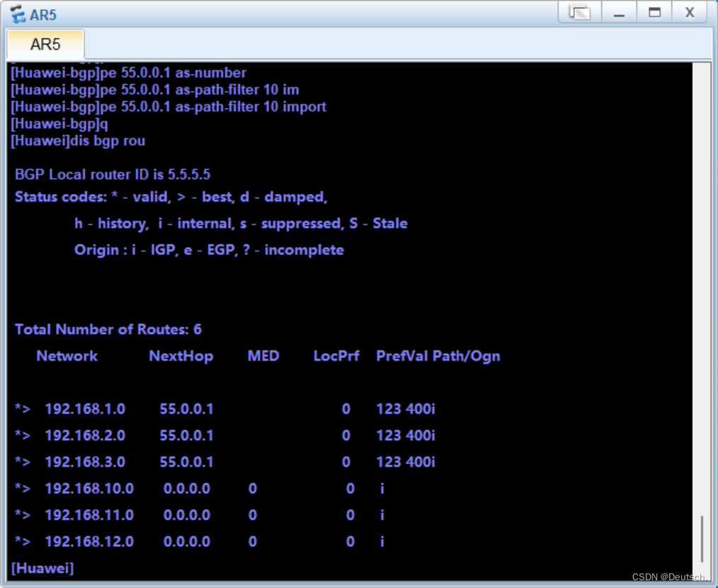Click the detach window icon button
Viewport: 718px width, 588px height.
(x=579, y=12)
